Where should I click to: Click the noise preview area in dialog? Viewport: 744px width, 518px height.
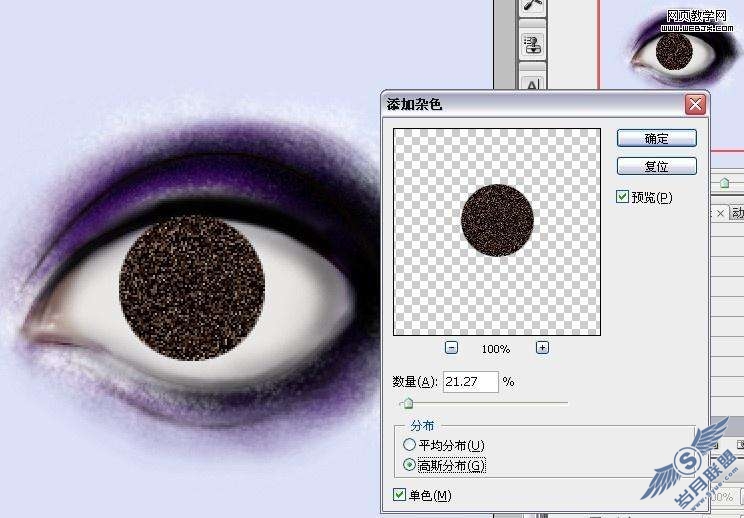tap(497, 232)
